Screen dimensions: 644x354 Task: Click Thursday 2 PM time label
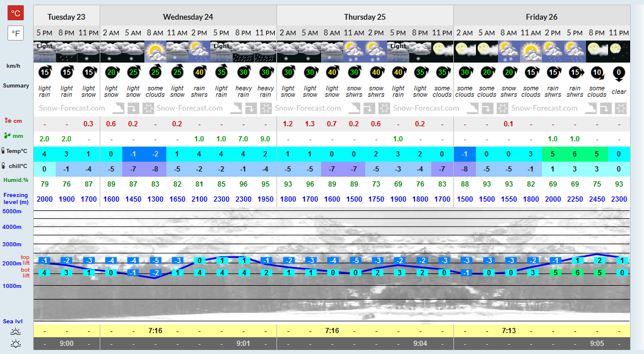376,33
